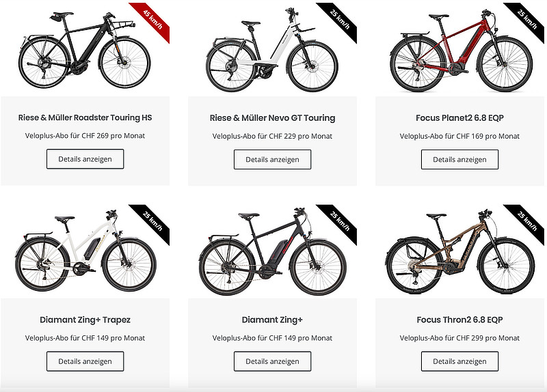The width and height of the screenshot is (547, 392).
Task: View details for Focus Thron2 6.8 EQP
Action: 459,361
